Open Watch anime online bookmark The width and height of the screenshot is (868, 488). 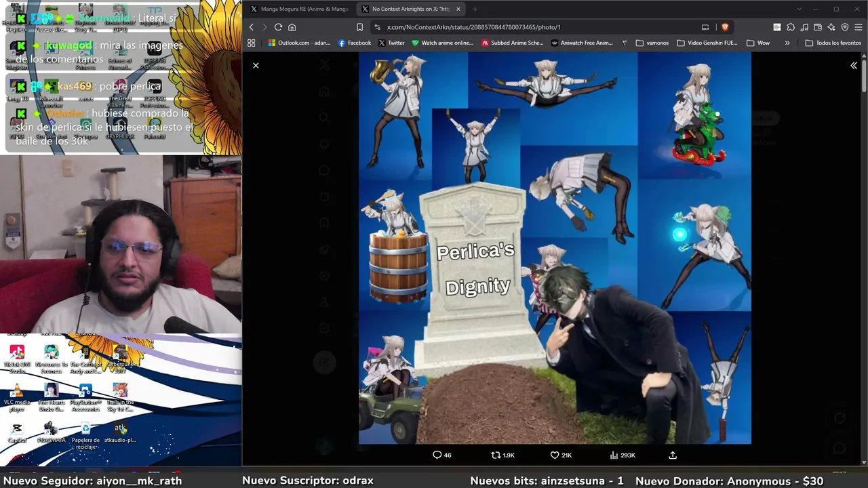point(442,43)
